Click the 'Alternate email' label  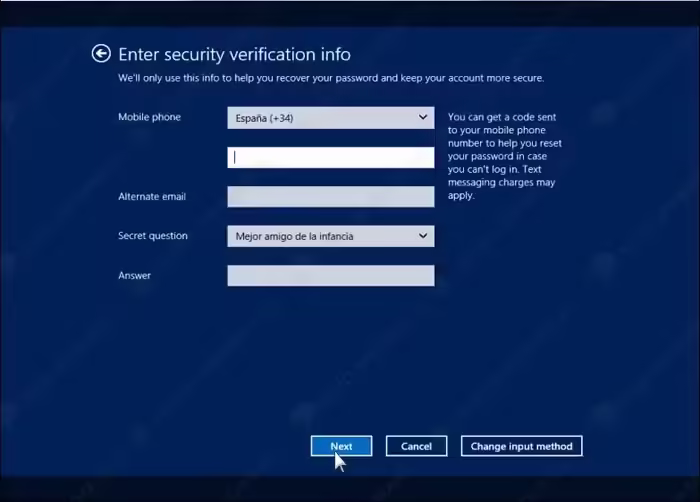pyautogui.click(x=152, y=197)
